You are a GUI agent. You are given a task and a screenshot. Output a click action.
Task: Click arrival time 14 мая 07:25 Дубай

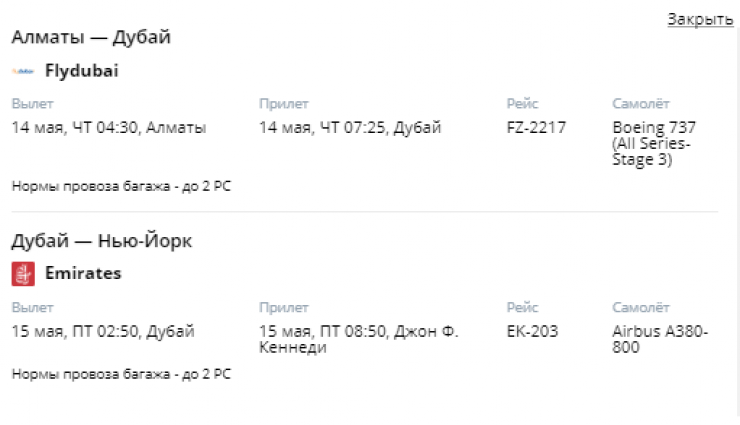(x=349, y=128)
